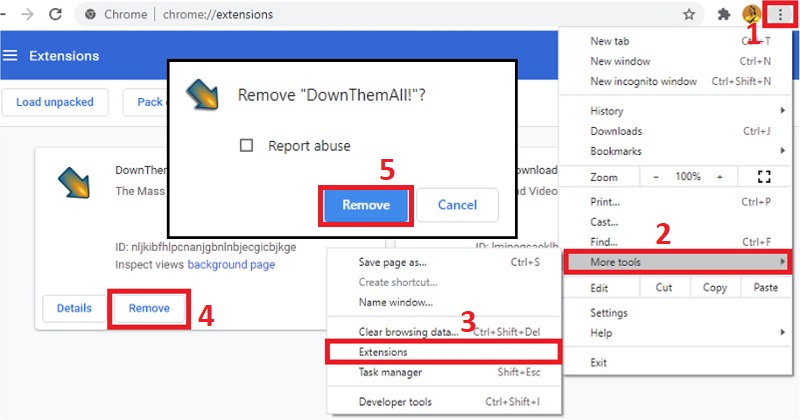
Task: Reload the page
Action: point(55,14)
